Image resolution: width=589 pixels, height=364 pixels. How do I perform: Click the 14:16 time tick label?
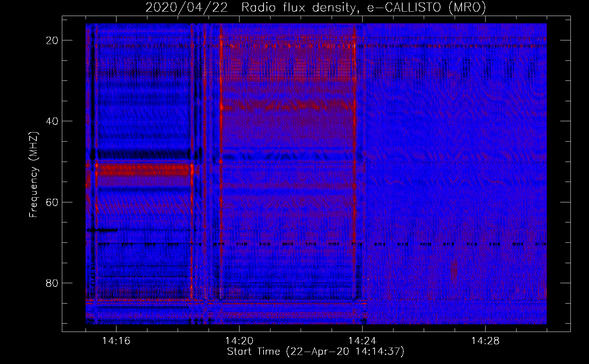116,341
